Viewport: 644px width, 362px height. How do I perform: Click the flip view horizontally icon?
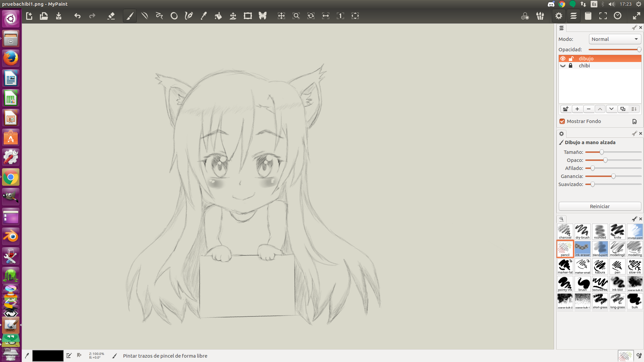click(x=326, y=16)
